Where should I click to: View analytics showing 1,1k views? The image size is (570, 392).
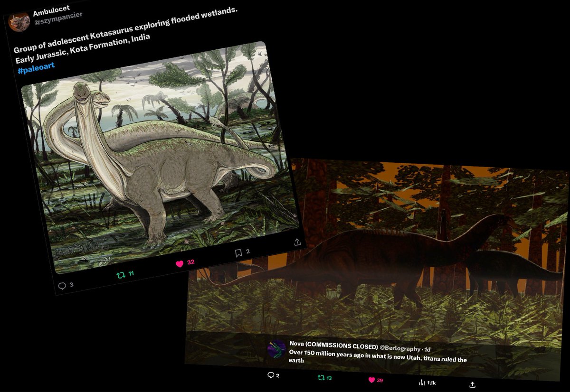(427, 383)
